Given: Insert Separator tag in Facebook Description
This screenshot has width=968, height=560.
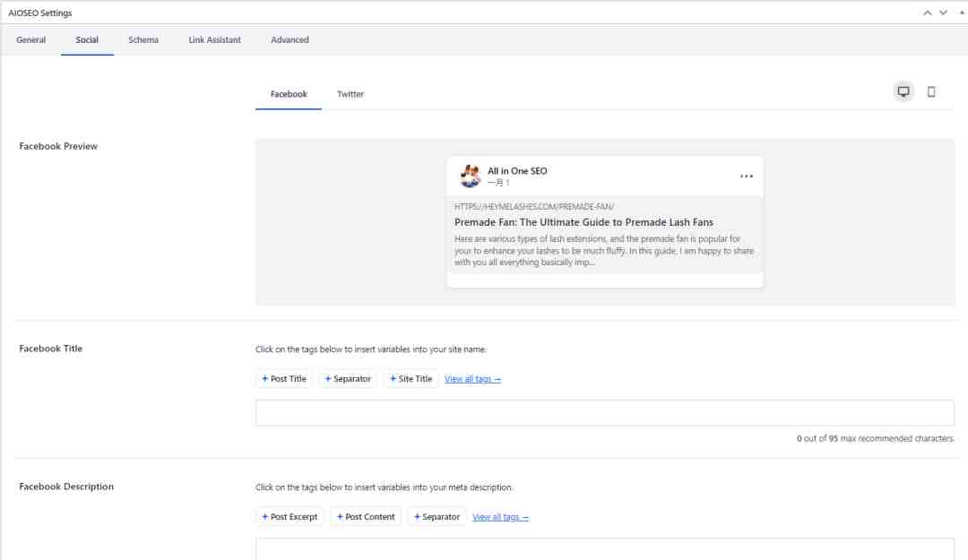Looking at the screenshot, I should click(x=436, y=517).
